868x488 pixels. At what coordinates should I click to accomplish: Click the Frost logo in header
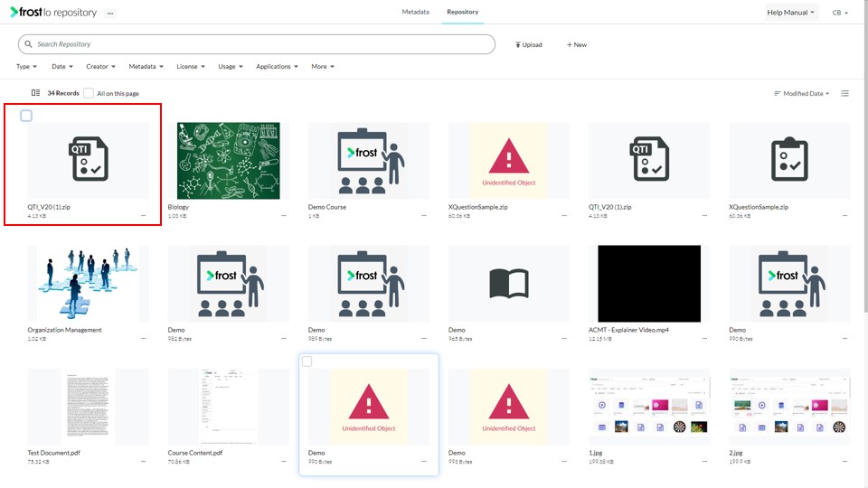coord(53,12)
